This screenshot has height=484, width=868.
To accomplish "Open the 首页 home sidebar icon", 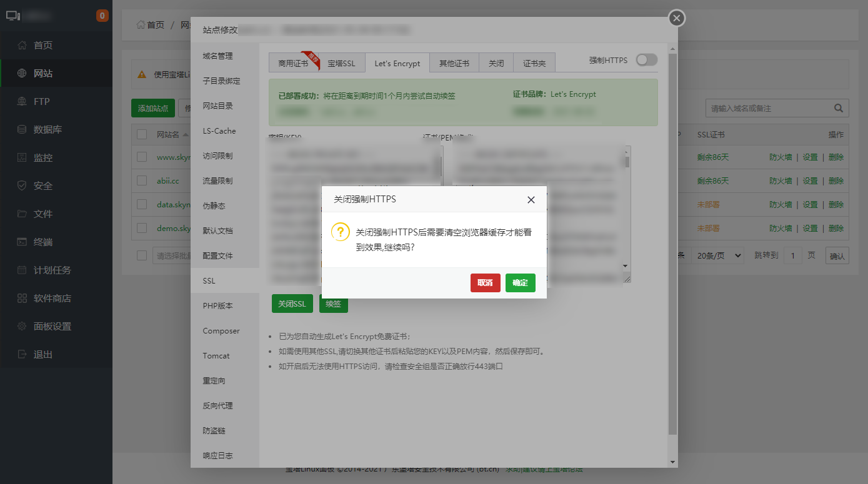I will (22, 45).
